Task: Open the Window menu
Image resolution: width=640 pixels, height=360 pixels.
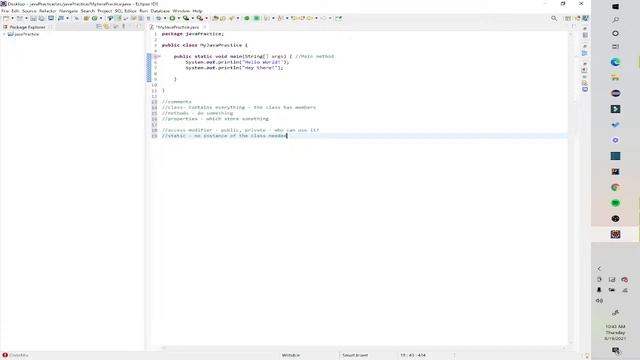Action: pyautogui.click(x=181, y=11)
